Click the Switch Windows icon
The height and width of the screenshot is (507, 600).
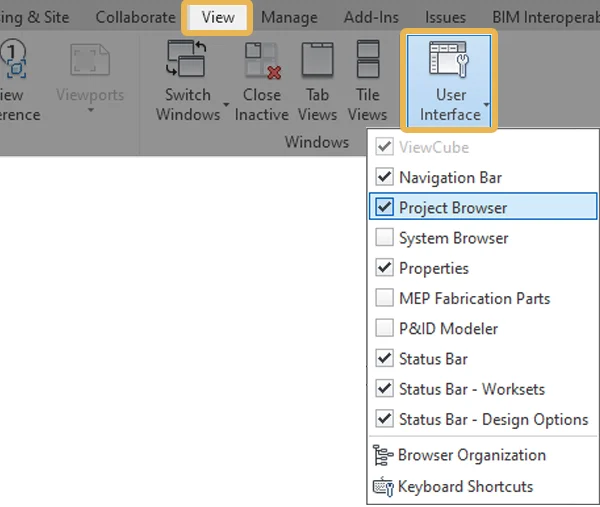click(187, 60)
